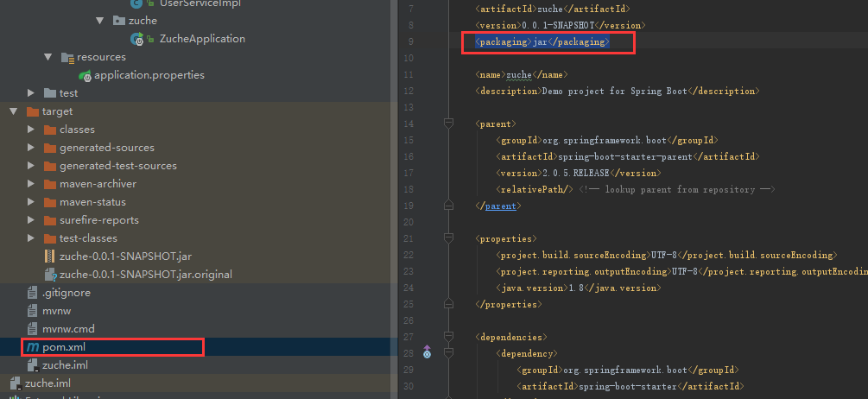Click the jar.original unknown file icon
The height and width of the screenshot is (399, 868).
point(50,275)
